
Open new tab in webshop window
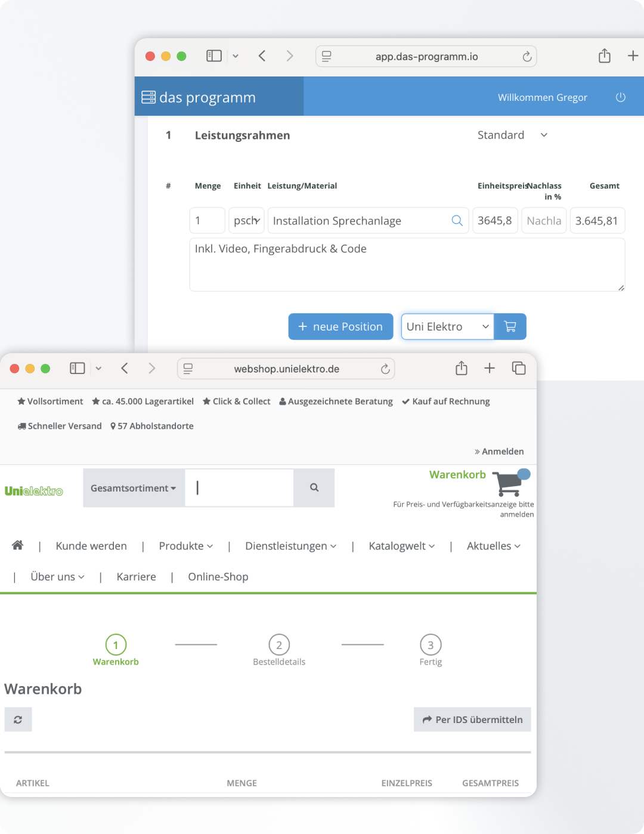tap(490, 368)
